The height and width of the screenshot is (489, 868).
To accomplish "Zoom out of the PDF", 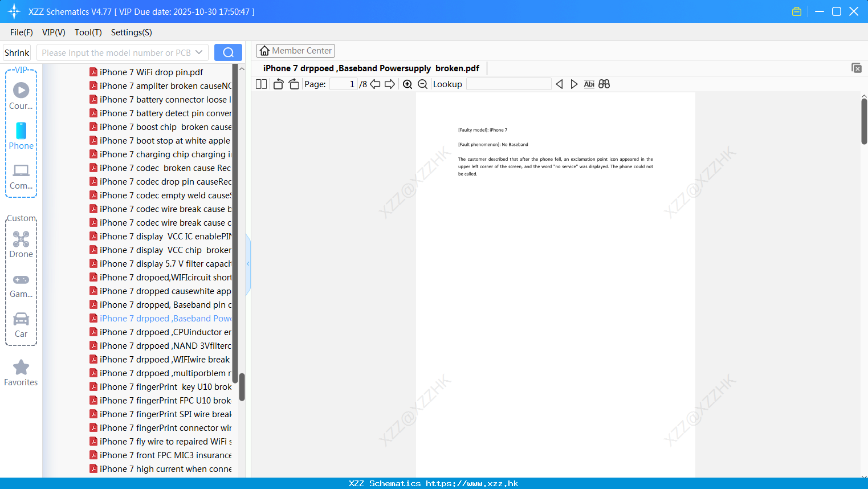I will (x=422, y=84).
